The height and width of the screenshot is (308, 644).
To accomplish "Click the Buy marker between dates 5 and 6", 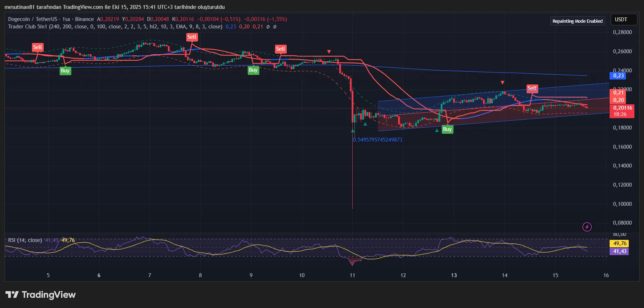I will click(x=65, y=71).
